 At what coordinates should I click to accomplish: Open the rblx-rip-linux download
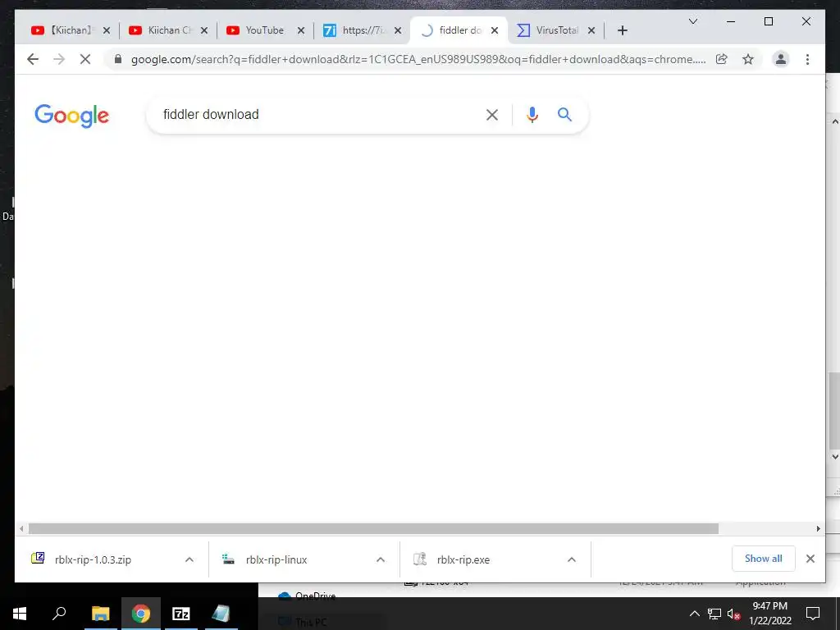[276, 559]
